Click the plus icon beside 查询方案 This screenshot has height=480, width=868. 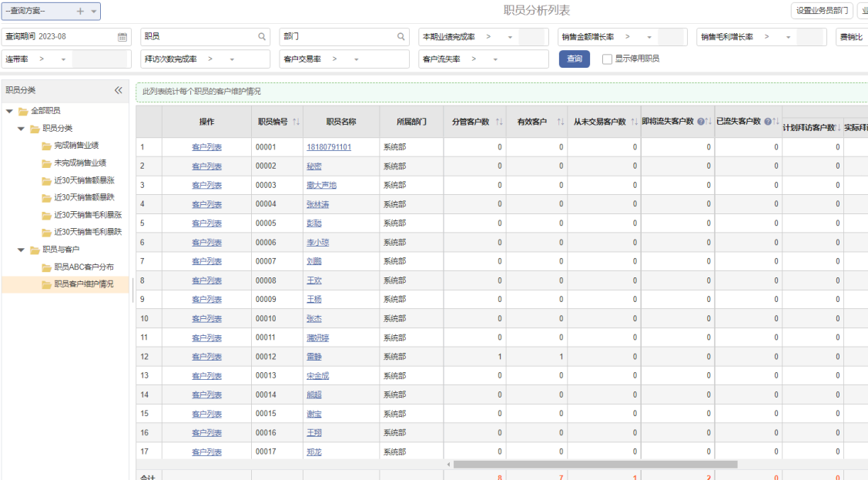click(x=81, y=12)
